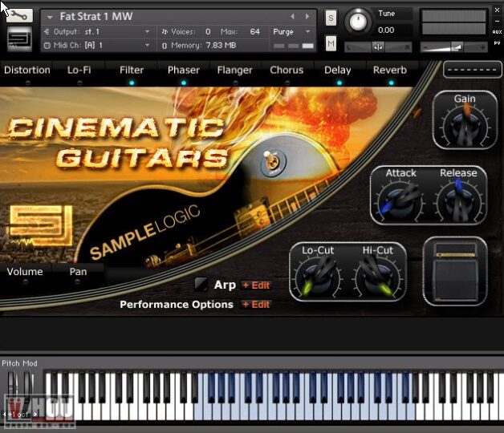Click Edit button beside Arp
Screen dimensions: 504x433
tap(257, 285)
